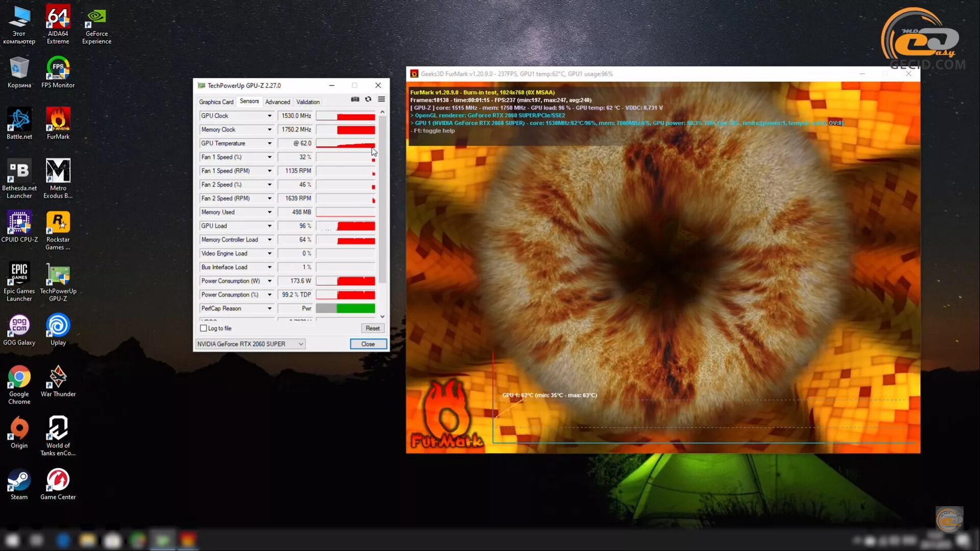This screenshot has height=551, width=980.
Task: Expand GPU Load sensor dropdown
Action: tap(269, 226)
